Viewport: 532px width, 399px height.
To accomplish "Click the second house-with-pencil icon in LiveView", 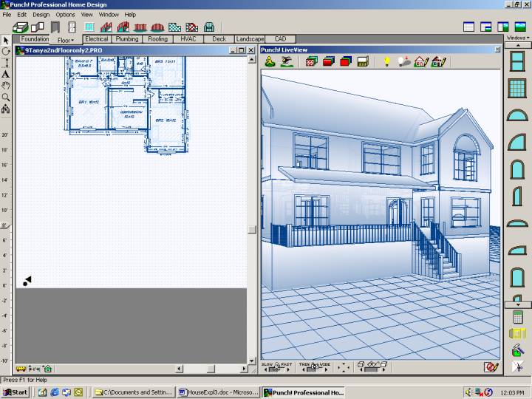I will click(438, 62).
